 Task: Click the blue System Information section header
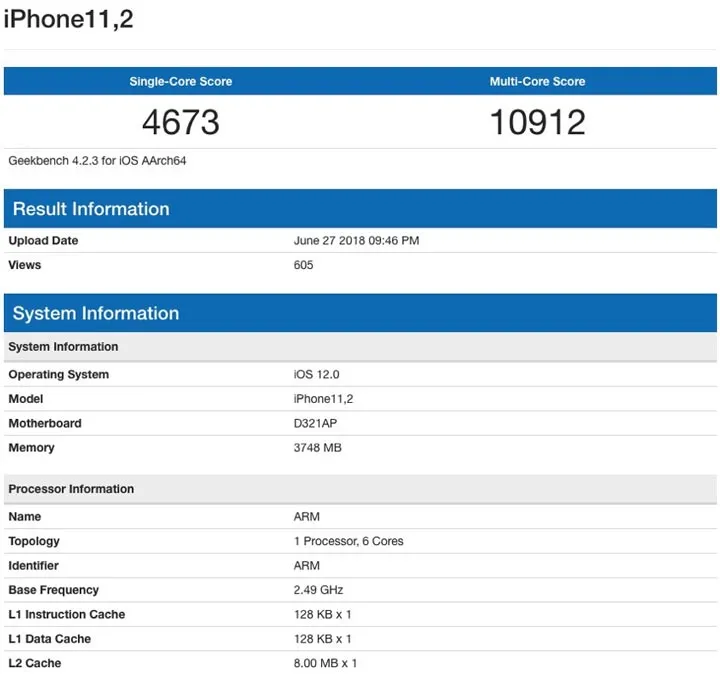pyautogui.click(x=96, y=313)
